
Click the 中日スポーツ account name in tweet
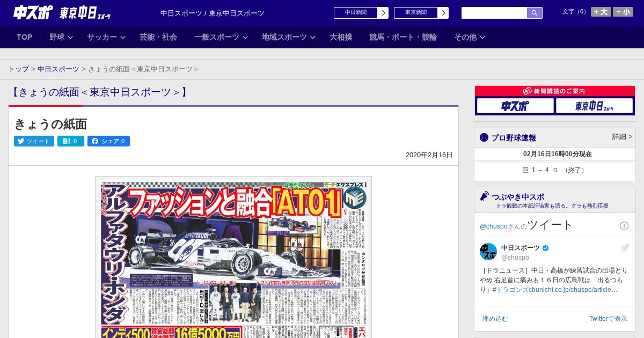(x=521, y=248)
